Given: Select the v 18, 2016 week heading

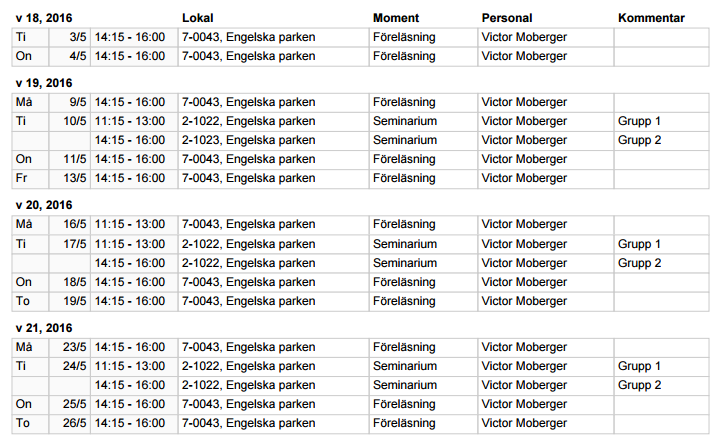Looking at the screenshot, I should pos(44,18).
